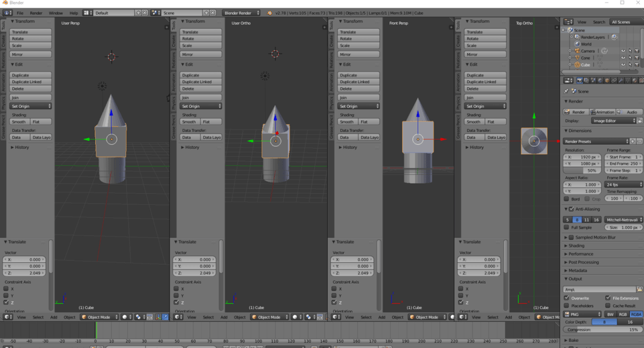Image resolution: width=644 pixels, height=348 pixels.
Task: Click the plus icon beside Render Presets
Action: point(633,141)
